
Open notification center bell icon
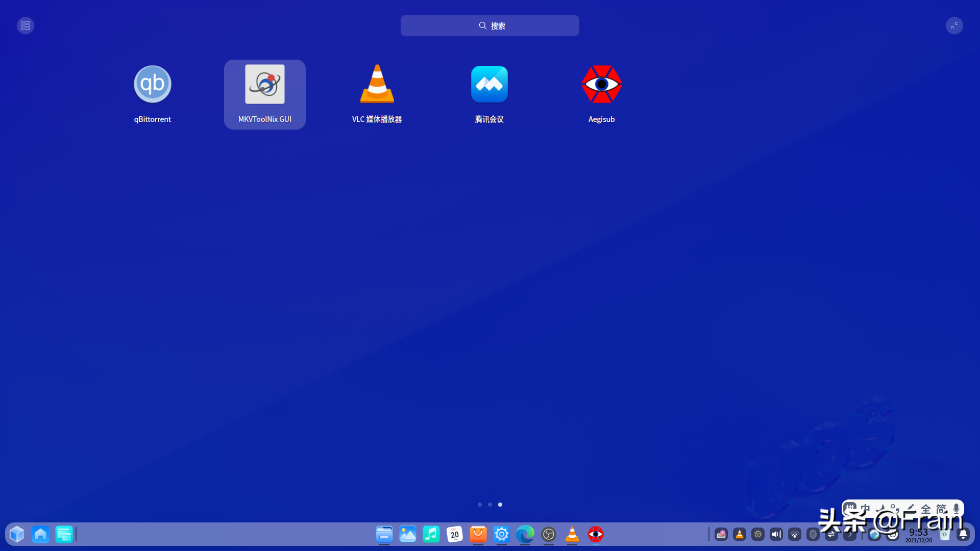point(963,534)
